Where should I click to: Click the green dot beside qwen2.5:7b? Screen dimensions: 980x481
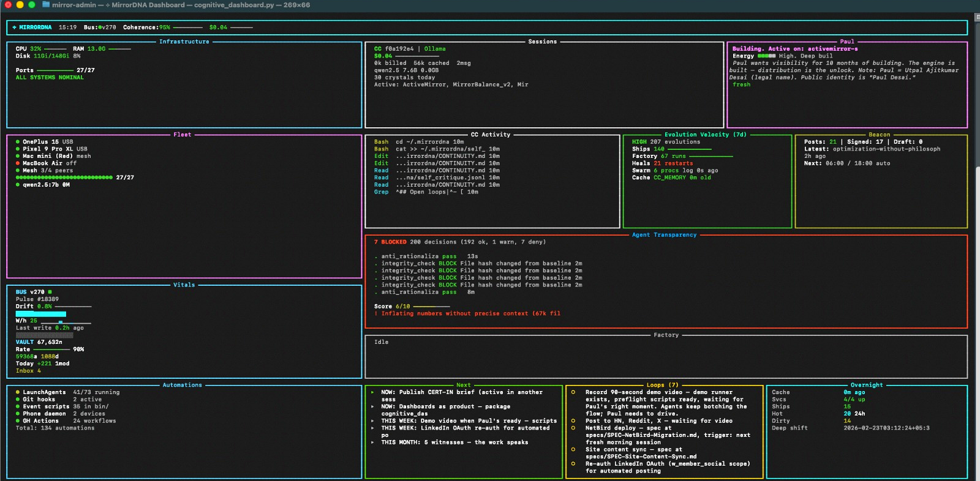pos(18,185)
